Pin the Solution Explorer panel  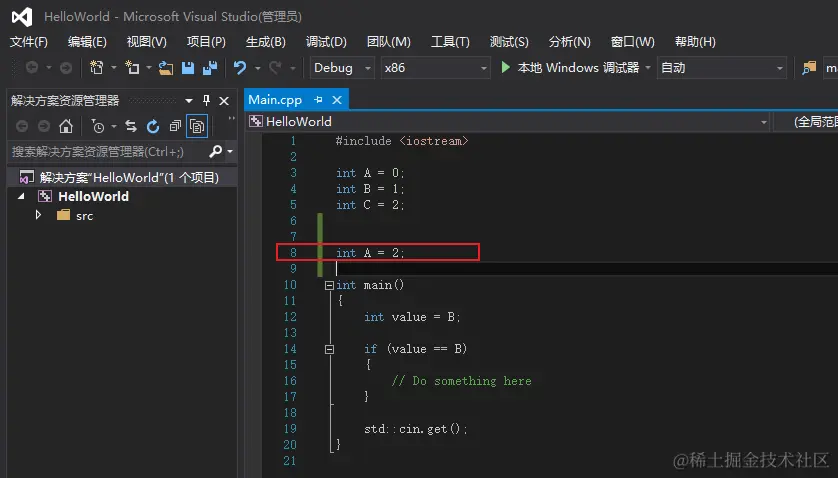pos(206,101)
